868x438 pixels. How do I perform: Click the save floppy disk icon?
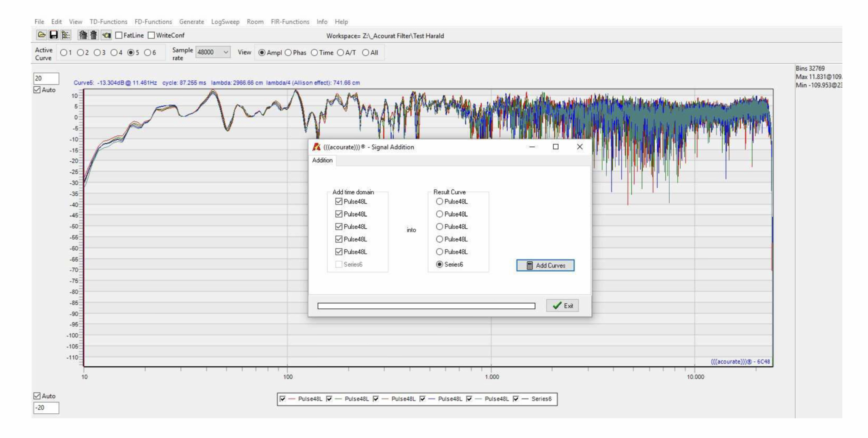(x=53, y=35)
